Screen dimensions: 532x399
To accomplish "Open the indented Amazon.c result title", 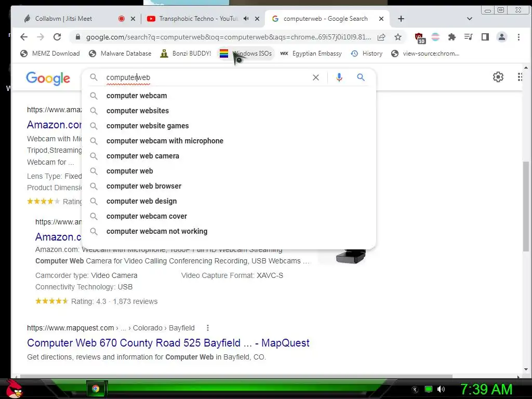I will pos(58,237).
